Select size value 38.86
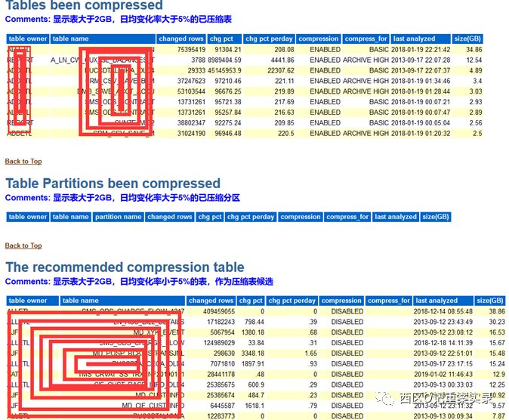The image size is (509, 420). click(x=497, y=311)
